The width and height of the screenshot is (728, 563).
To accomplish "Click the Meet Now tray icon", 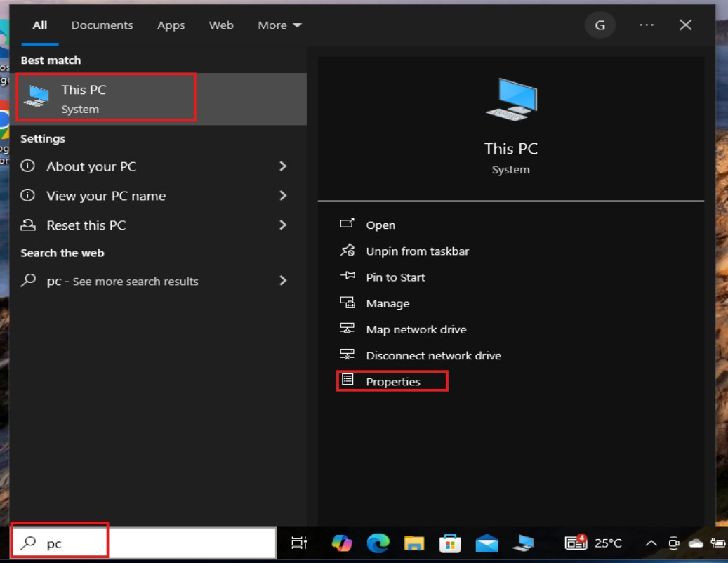I will coord(674,543).
